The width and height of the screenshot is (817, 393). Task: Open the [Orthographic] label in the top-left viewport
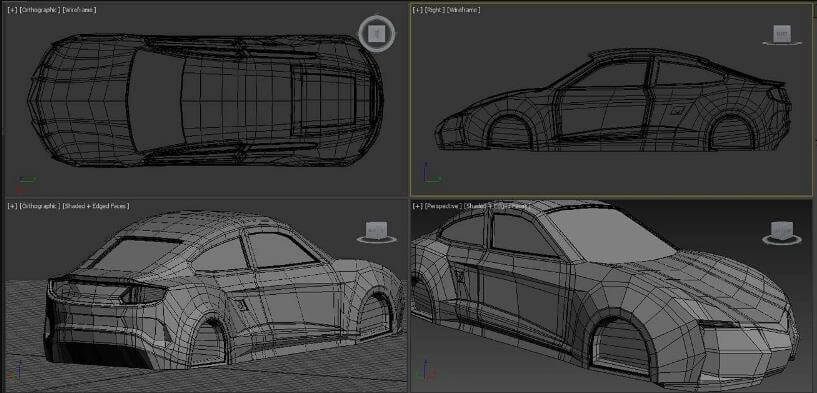[40, 10]
